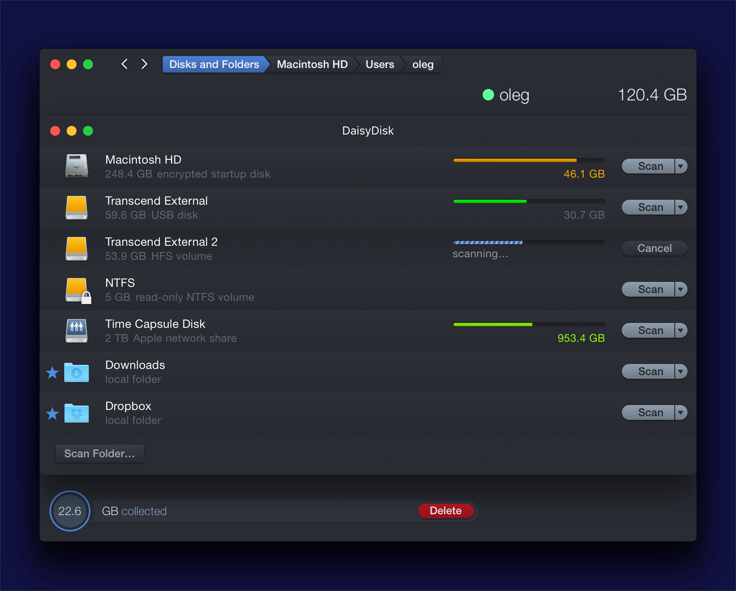Click the 46.1 GB free value
This screenshot has width=736, height=591.
pos(584,174)
